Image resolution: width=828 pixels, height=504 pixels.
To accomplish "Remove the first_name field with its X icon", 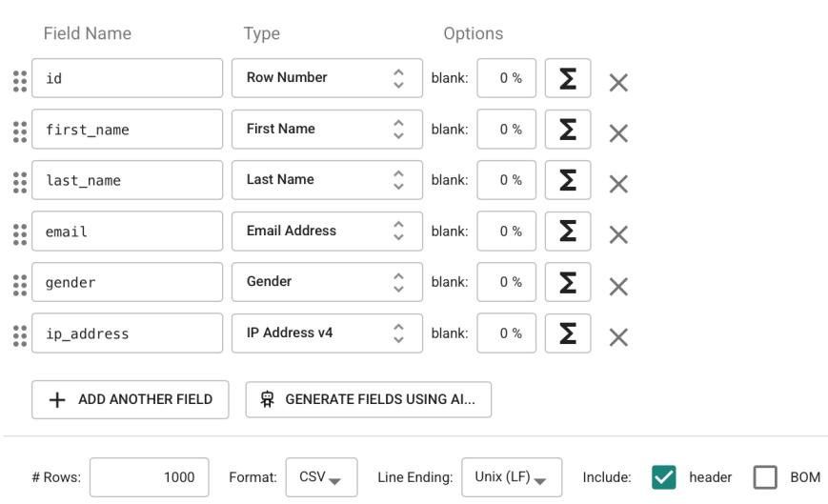I will [x=618, y=133].
